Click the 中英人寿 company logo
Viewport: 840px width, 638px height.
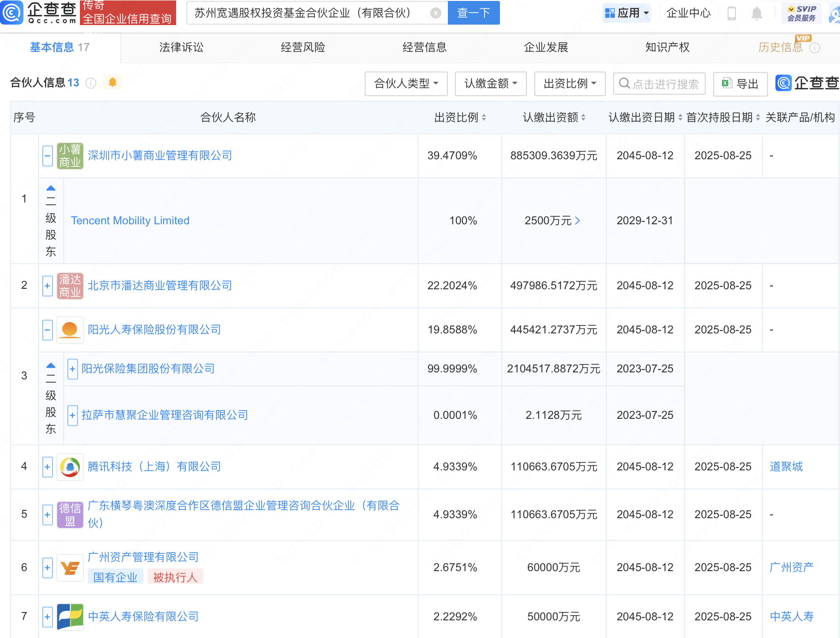[70, 617]
